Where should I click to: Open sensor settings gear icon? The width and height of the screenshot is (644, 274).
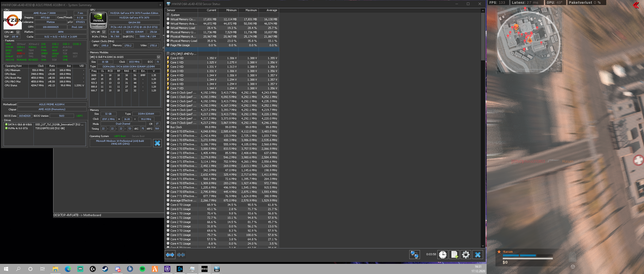point(466,254)
